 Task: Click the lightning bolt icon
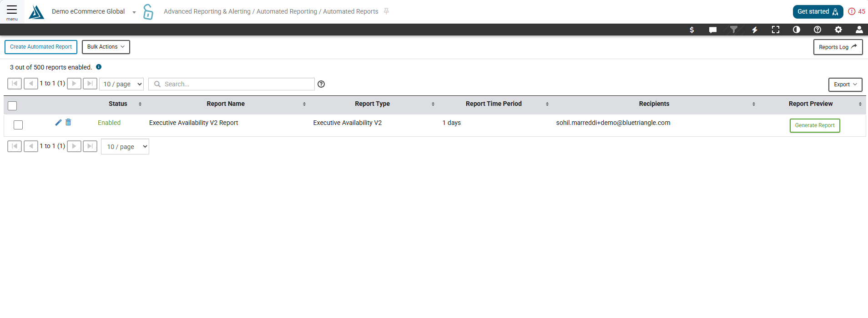click(755, 30)
